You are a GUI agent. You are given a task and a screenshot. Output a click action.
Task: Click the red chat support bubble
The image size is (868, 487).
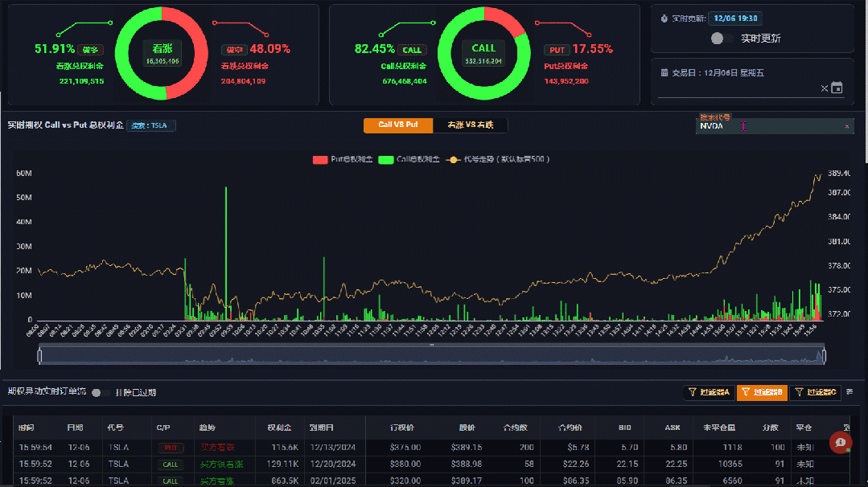pyautogui.click(x=841, y=443)
